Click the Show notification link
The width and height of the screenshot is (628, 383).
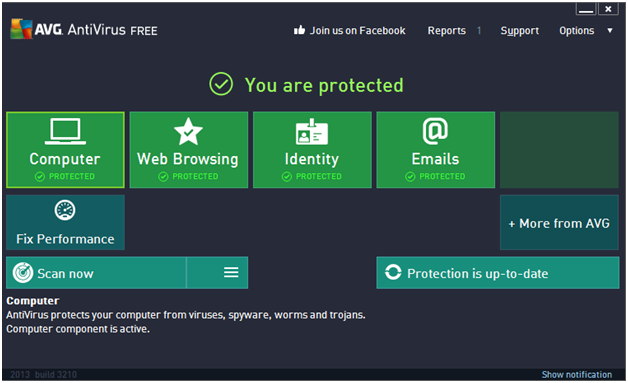point(577,375)
